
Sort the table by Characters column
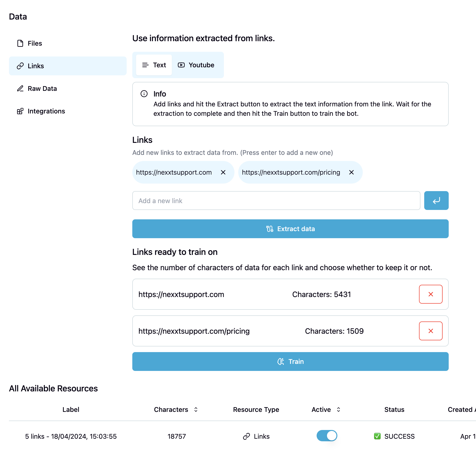coord(196,410)
